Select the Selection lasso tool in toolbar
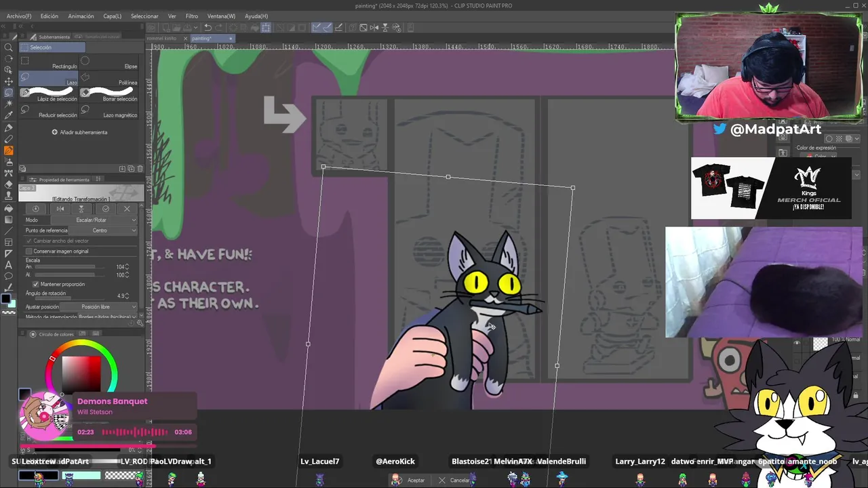The width and height of the screenshot is (868, 488). [x=8, y=93]
